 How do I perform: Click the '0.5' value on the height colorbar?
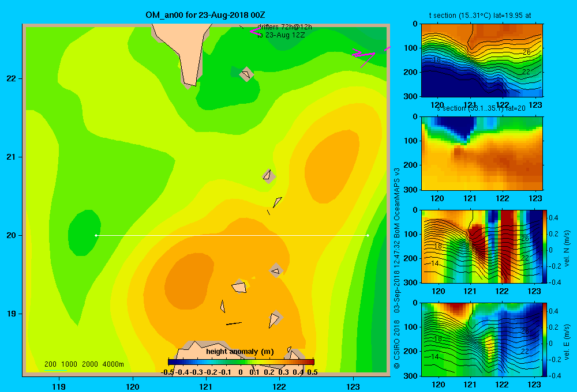[312, 372]
